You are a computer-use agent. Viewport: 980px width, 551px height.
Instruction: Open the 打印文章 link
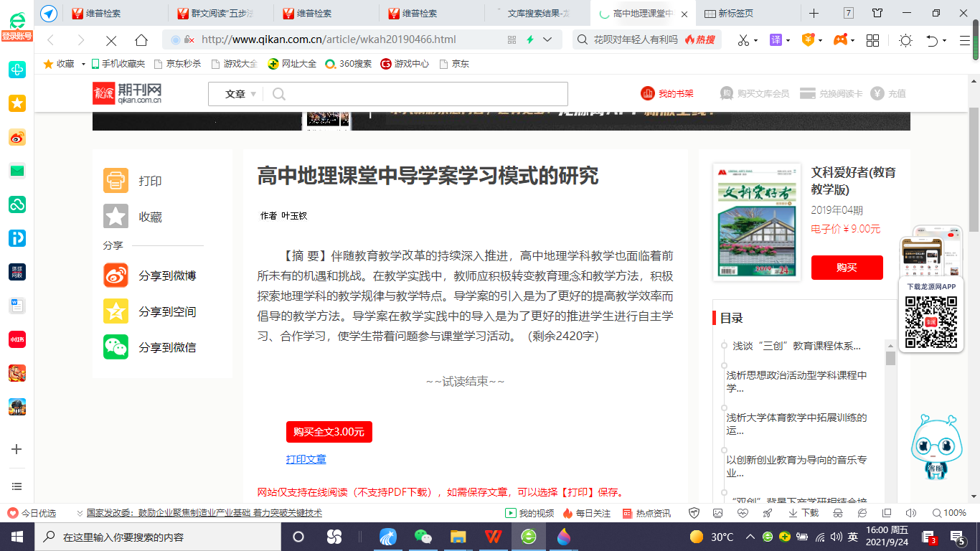point(306,459)
